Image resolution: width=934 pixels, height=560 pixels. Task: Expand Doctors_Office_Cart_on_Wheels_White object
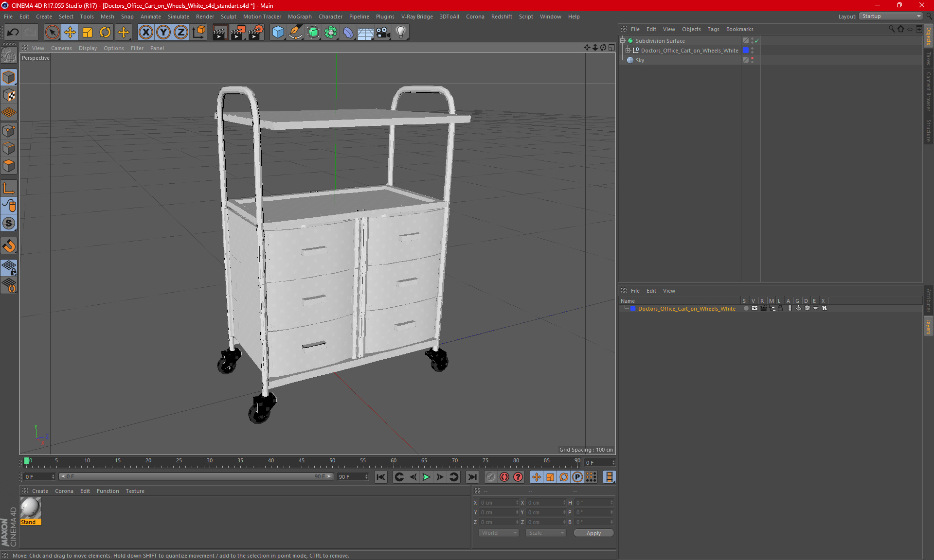(x=628, y=51)
